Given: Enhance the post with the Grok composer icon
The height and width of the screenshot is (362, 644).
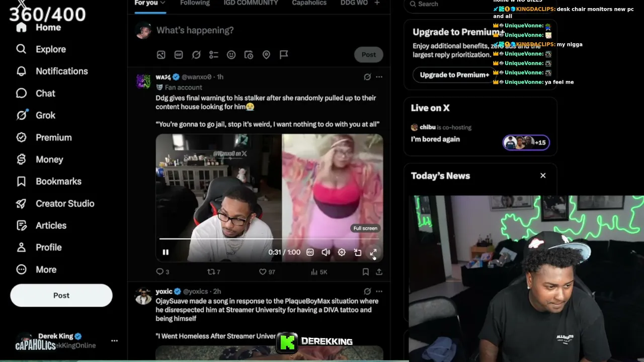Looking at the screenshot, I should [196, 55].
